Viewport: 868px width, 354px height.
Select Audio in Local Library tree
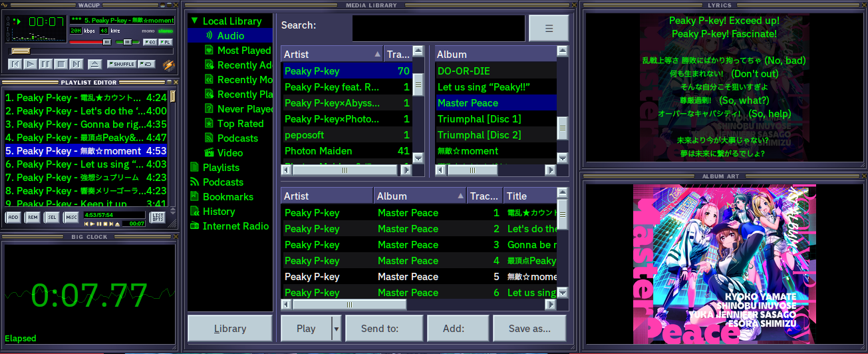click(x=231, y=36)
